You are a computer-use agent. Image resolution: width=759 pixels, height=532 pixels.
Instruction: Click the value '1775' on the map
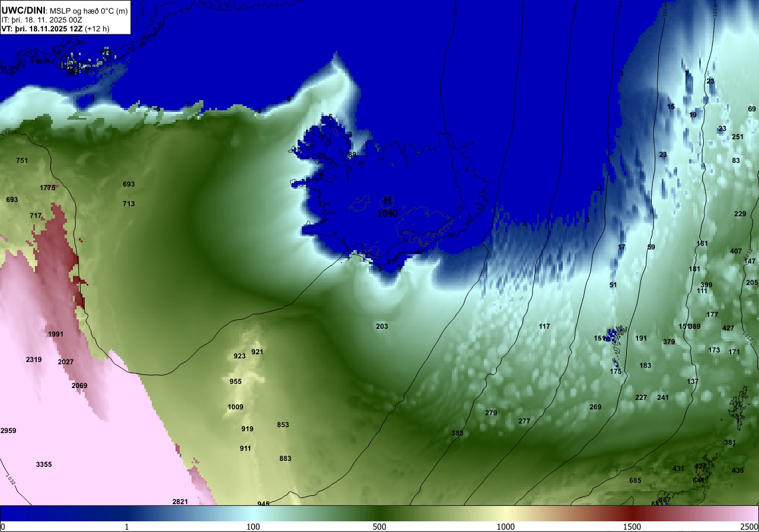pos(47,188)
